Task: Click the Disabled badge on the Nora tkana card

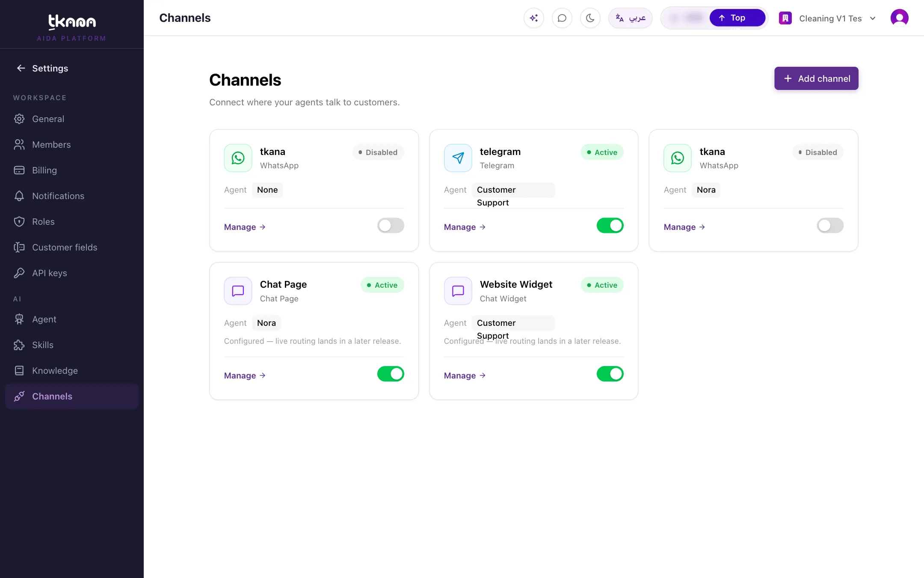Action: (817, 152)
